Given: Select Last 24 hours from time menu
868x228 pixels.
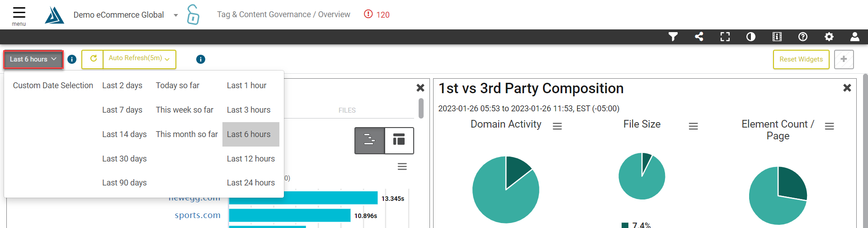Looking at the screenshot, I should coord(251,183).
